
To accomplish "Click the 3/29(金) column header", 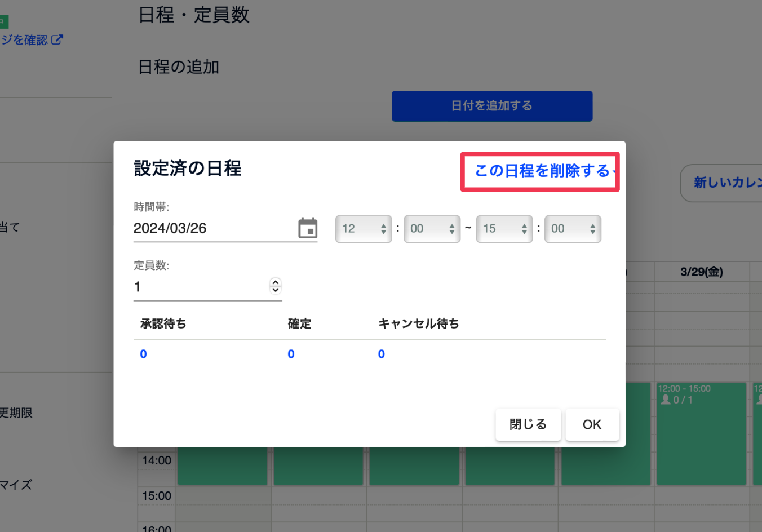I will coord(702,272).
